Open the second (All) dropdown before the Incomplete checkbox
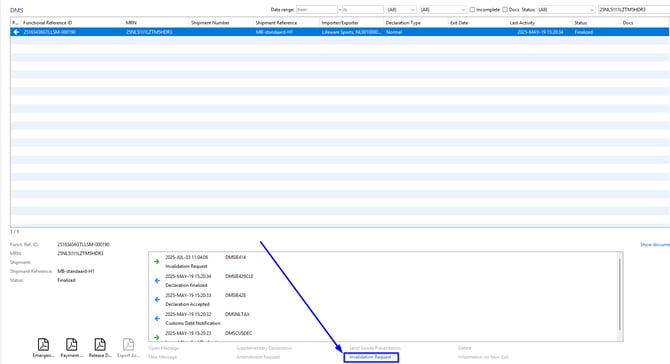 [x=443, y=9]
